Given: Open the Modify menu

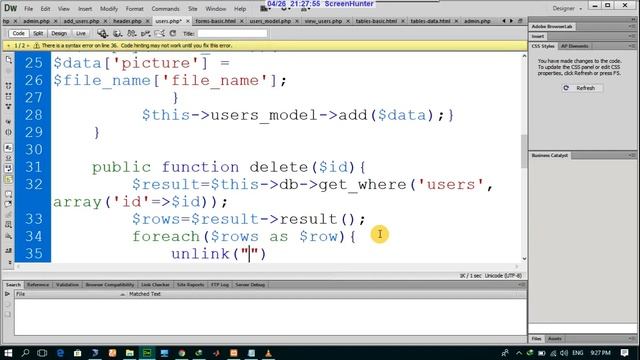Looking at the screenshot, I should pos(109,9).
